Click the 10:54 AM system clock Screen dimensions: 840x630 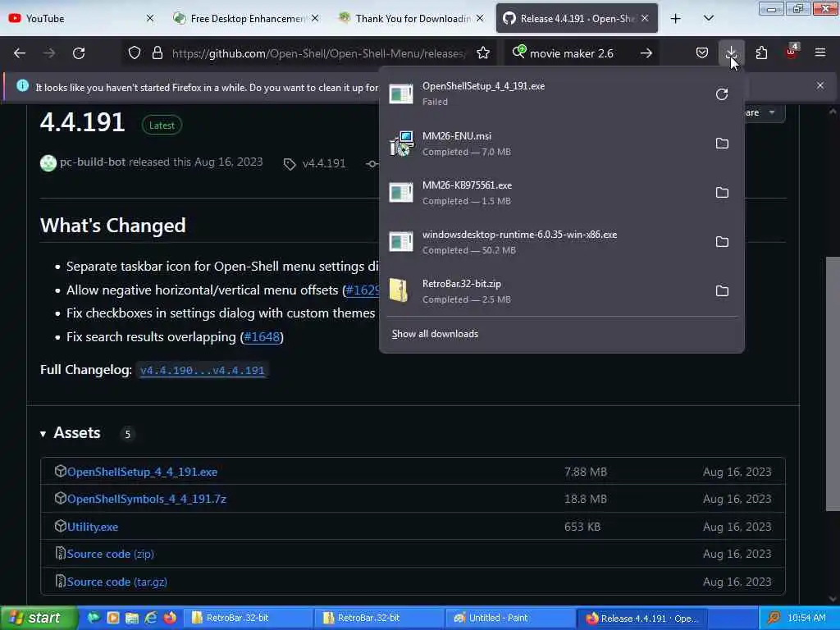[807, 618]
